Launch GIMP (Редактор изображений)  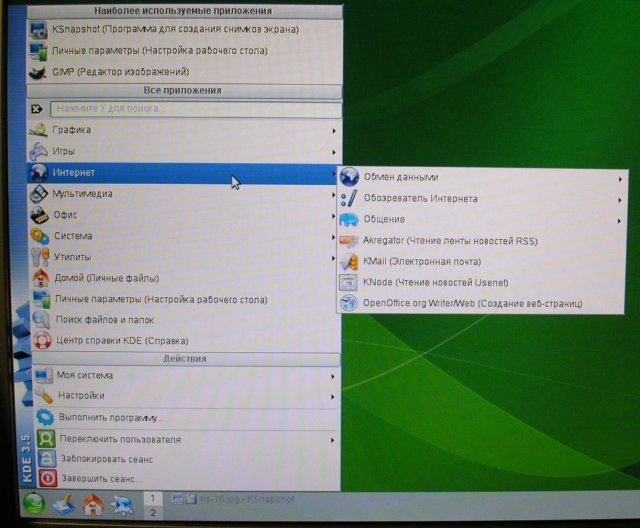pos(184,72)
